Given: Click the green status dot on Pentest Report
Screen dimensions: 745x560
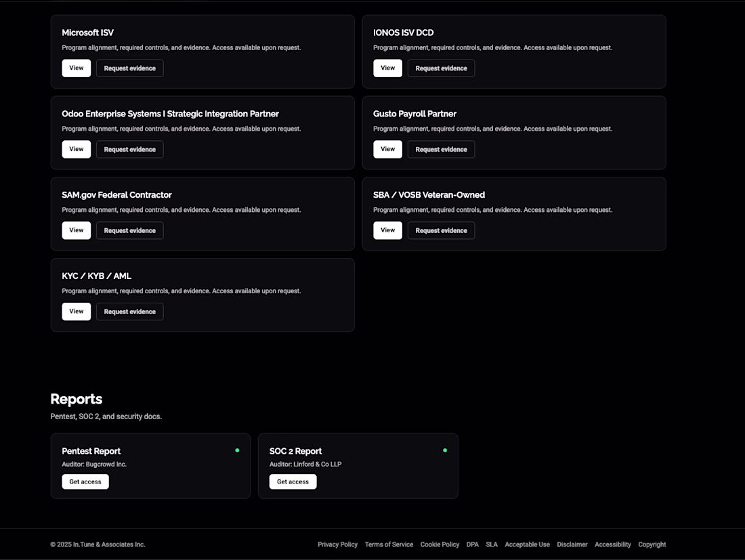Looking at the screenshot, I should 237,450.
